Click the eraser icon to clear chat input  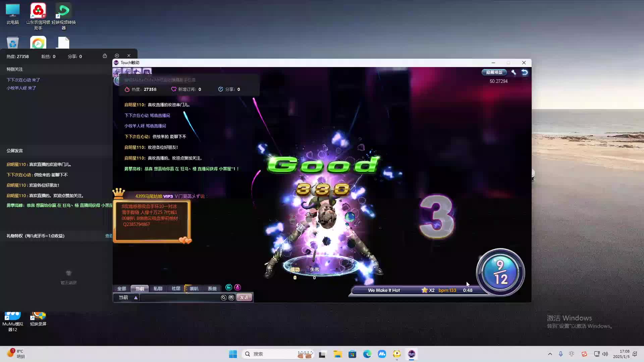tap(224, 298)
